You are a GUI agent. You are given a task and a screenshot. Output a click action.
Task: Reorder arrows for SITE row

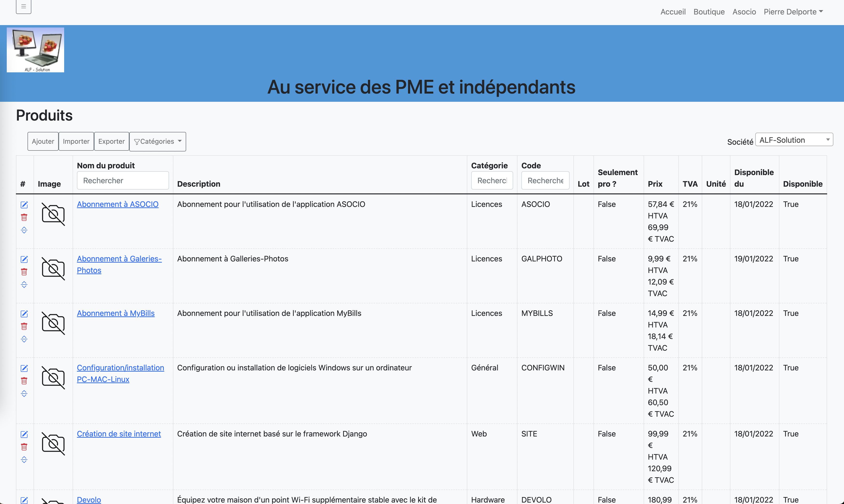pyautogui.click(x=24, y=460)
